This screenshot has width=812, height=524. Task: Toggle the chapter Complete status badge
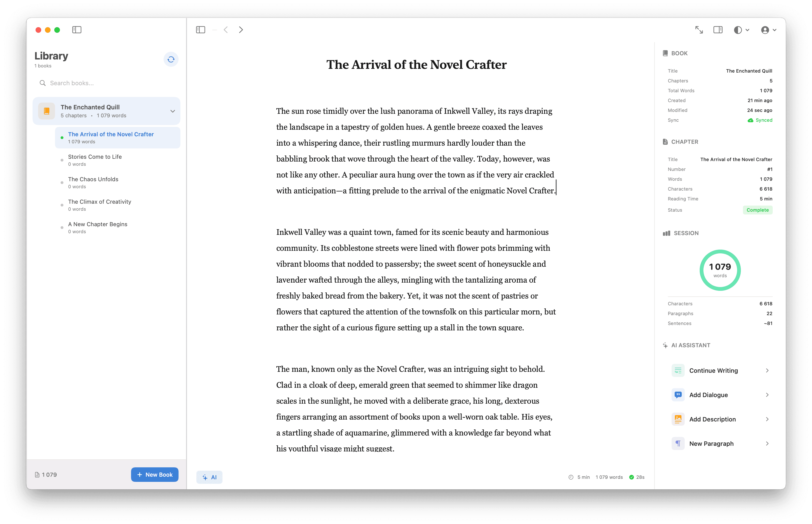757,210
